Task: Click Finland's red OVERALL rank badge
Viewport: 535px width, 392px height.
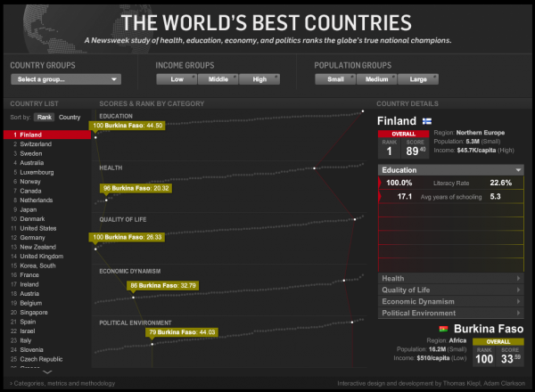Action: click(x=403, y=134)
